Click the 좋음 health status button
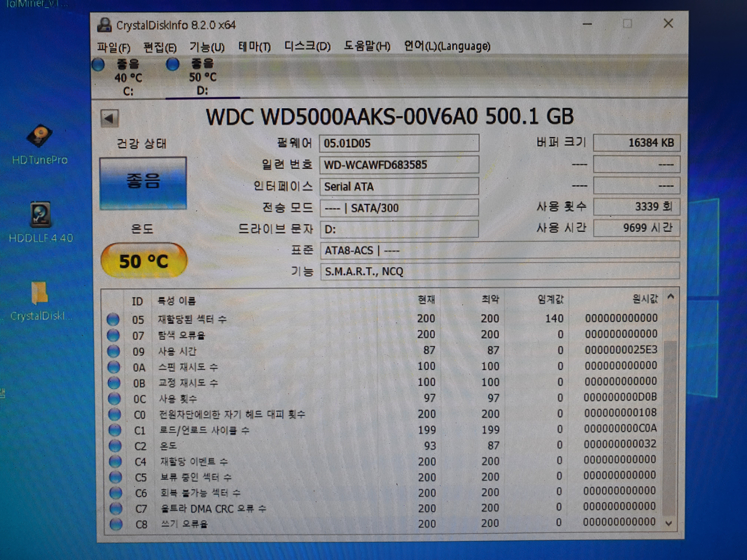 click(x=143, y=183)
